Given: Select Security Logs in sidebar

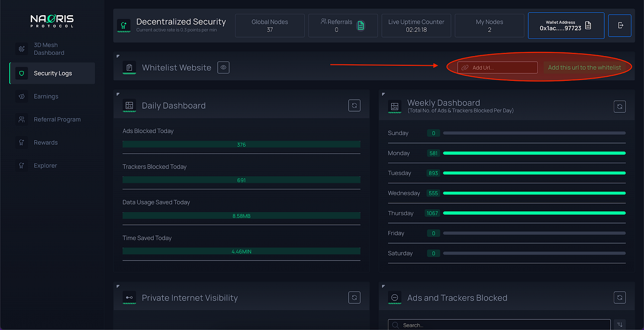Looking at the screenshot, I should (52, 73).
